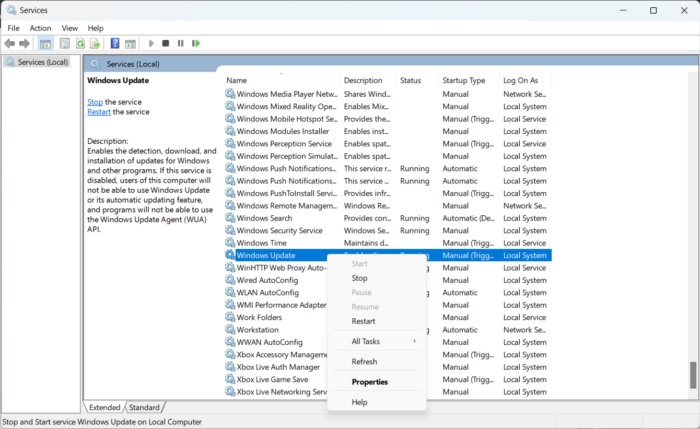
Task: Click the vertical scrollbar in services list
Action: tap(692, 374)
